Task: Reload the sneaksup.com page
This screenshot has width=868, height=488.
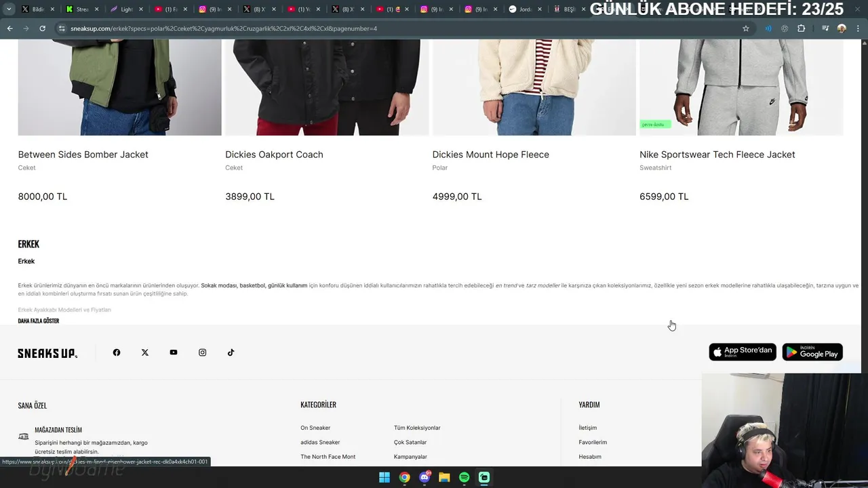Action: 42,28
